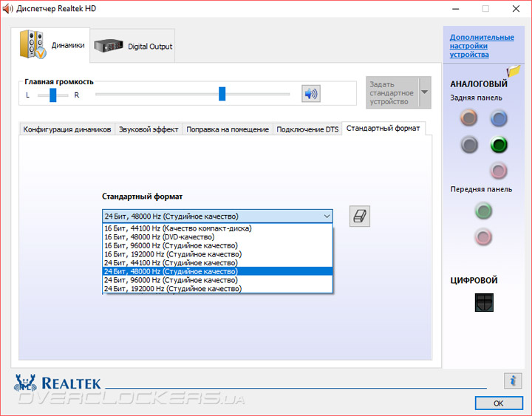Click the Realtek HD speaker title bar icon
532x416 pixels.
click(x=7, y=8)
